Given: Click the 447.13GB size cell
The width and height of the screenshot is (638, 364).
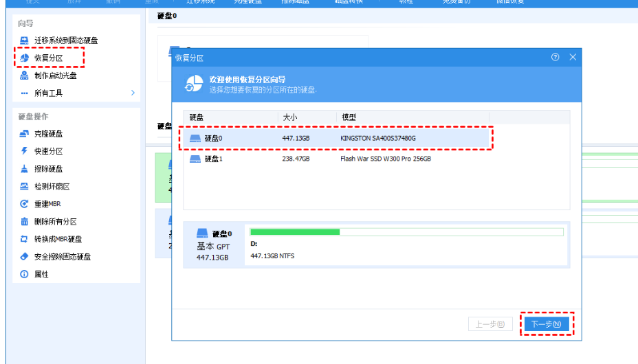Looking at the screenshot, I should 296,139.
